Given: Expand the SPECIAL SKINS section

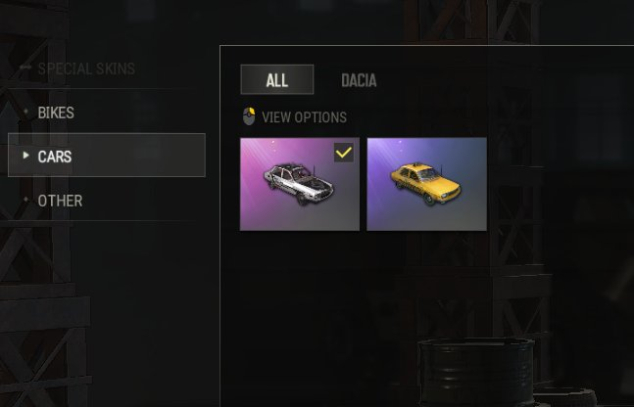Looking at the screenshot, I should click(86, 68).
